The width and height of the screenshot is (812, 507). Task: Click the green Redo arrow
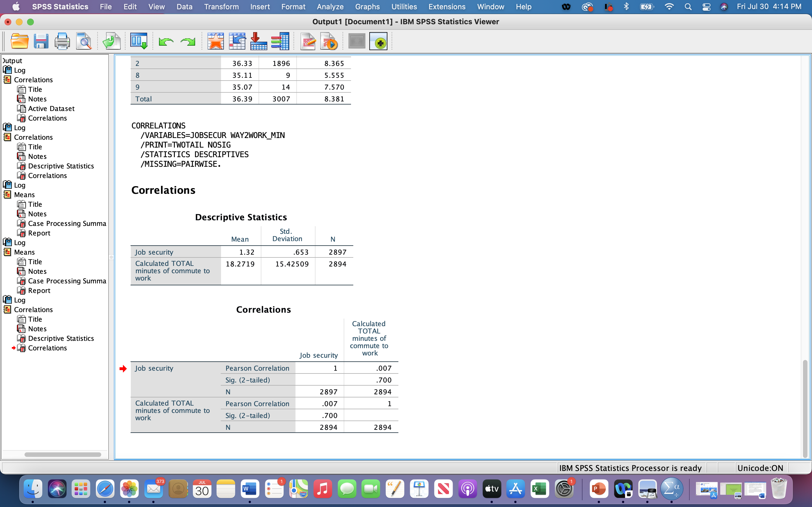click(188, 42)
